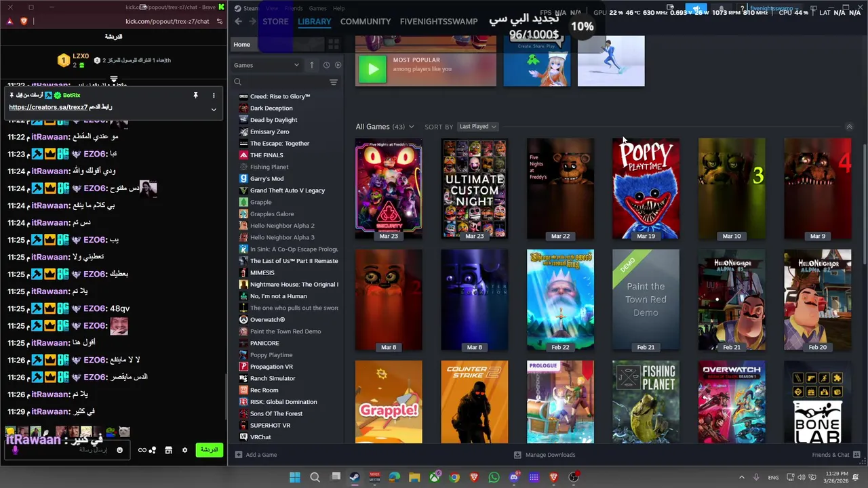Select VRChat in game list
868x488 pixels.
tap(260, 437)
